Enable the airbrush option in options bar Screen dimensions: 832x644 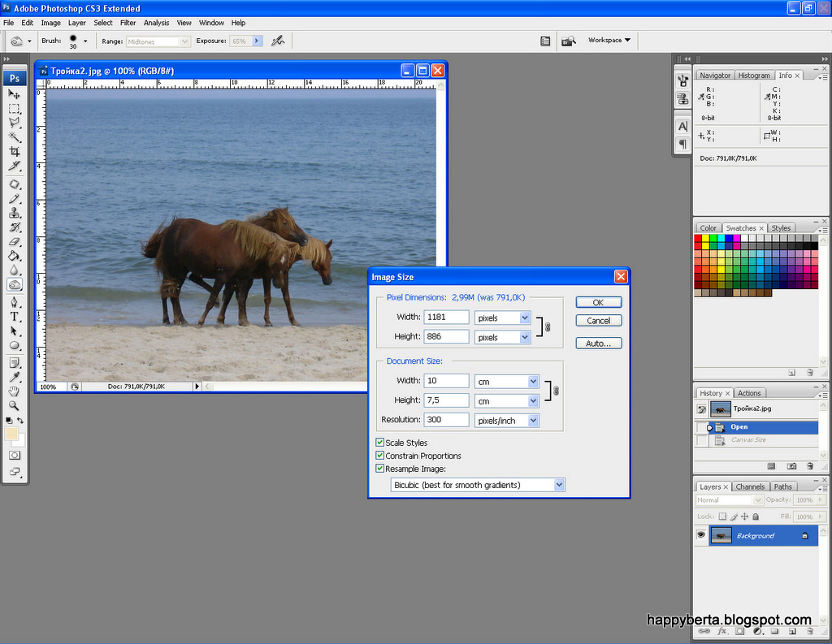pyautogui.click(x=278, y=41)
